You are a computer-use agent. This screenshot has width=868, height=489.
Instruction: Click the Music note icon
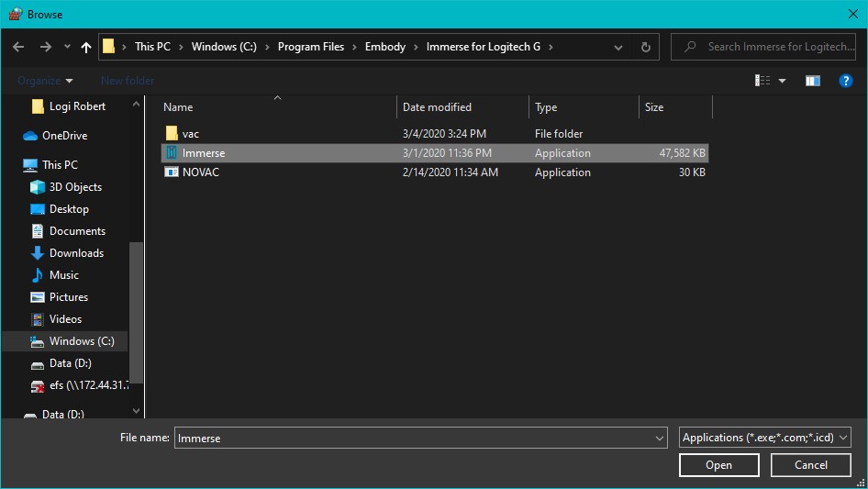37,275
